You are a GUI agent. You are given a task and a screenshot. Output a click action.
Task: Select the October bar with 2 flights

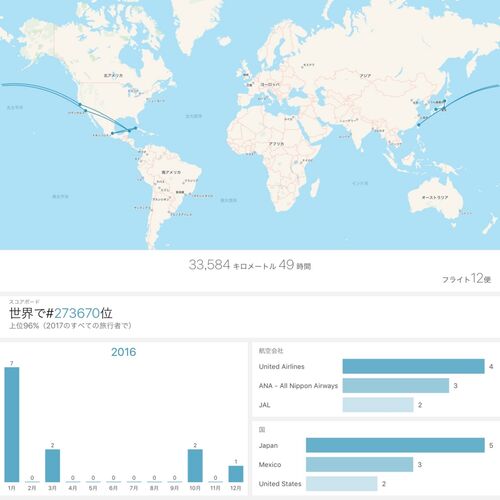[195, 465]
